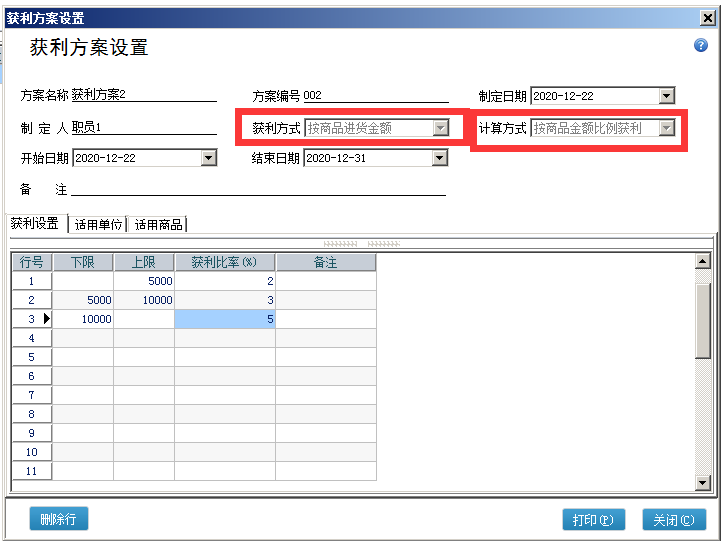Open the 开始日期 date picker arrow

tap(208, 158)
